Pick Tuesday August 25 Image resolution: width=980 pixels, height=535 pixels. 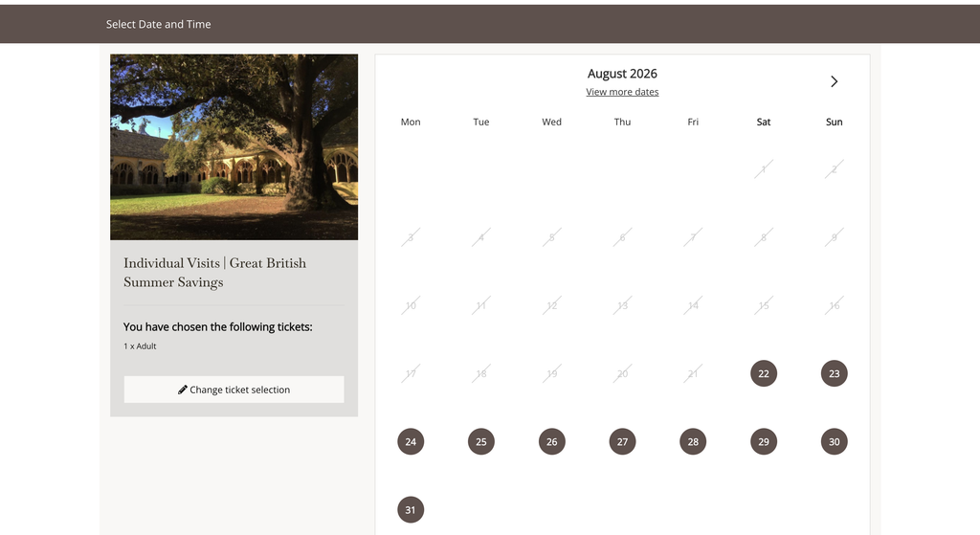(481, 441)
